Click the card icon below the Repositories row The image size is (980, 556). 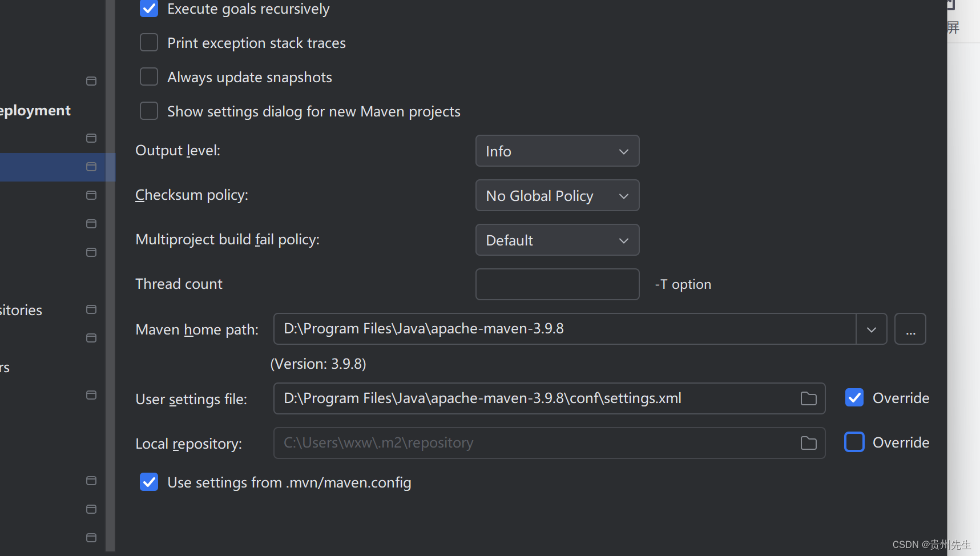click(x=91, y=338)
